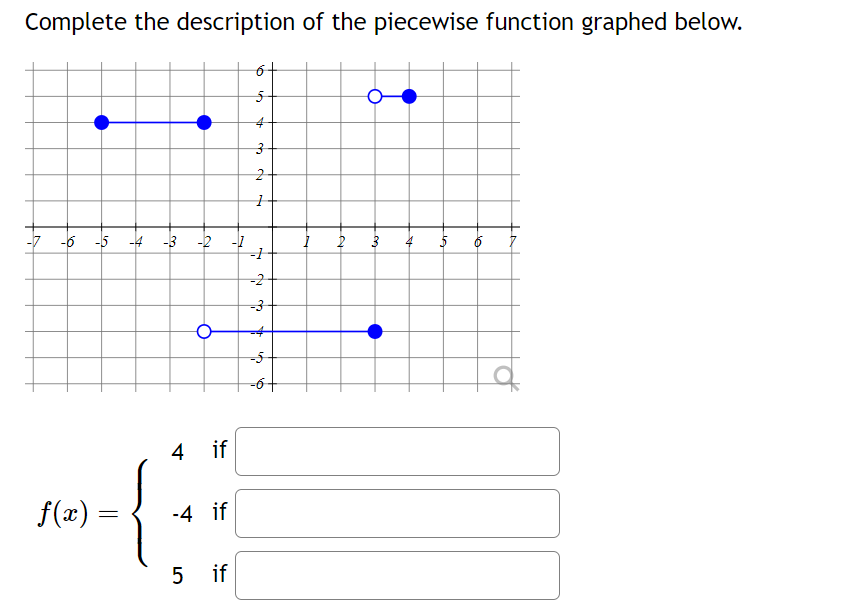The width and height of the screenshot is (865, 610).
Task: Click the origin of the coordinate grid
Action: tap(273, 225)
